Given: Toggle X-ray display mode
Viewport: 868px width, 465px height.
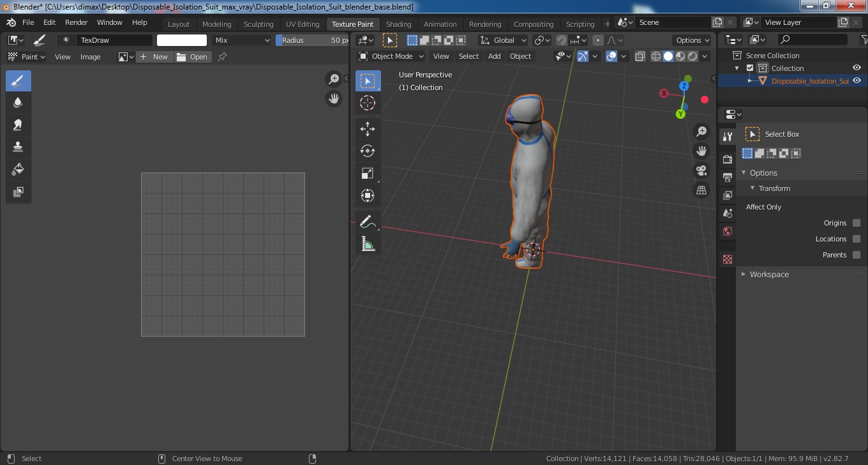Looking at the screenshot, I should pyautogui.click(x=640, y=56).
